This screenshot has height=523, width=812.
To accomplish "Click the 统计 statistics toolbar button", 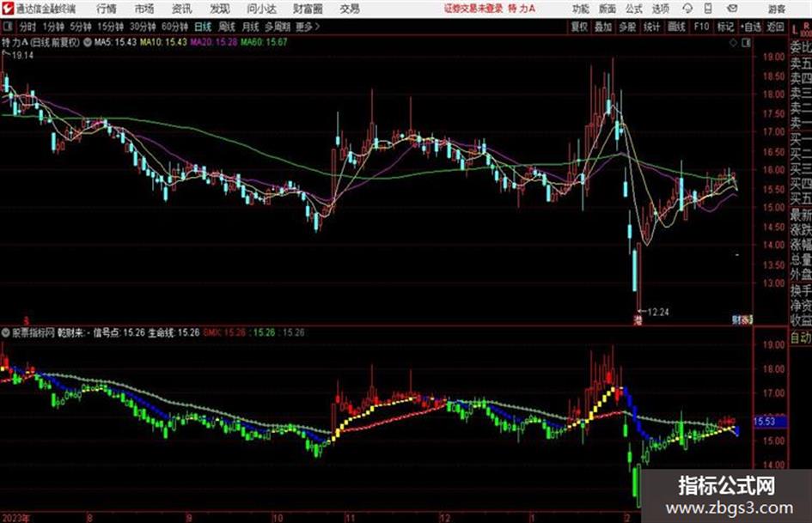I will (651, 27).
